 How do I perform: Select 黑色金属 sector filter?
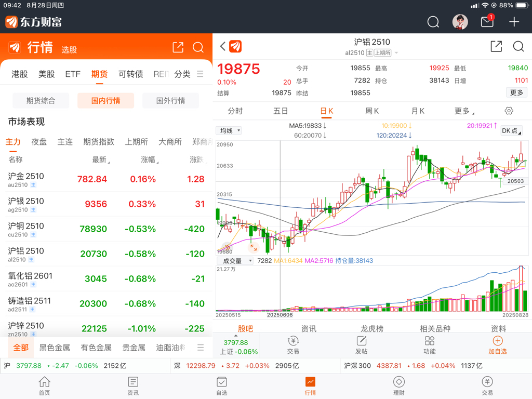tap(55, 348)
